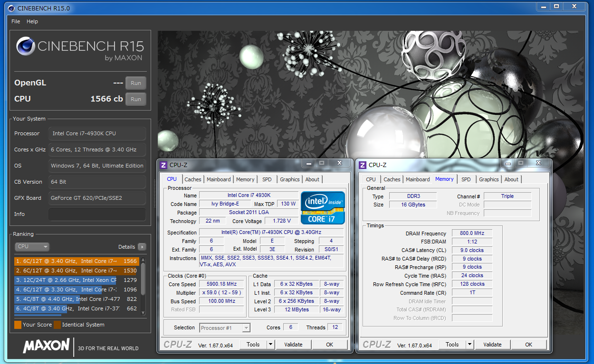
Task: Switch to CPU tab in right CPU-Z
Action: [371, 179]
